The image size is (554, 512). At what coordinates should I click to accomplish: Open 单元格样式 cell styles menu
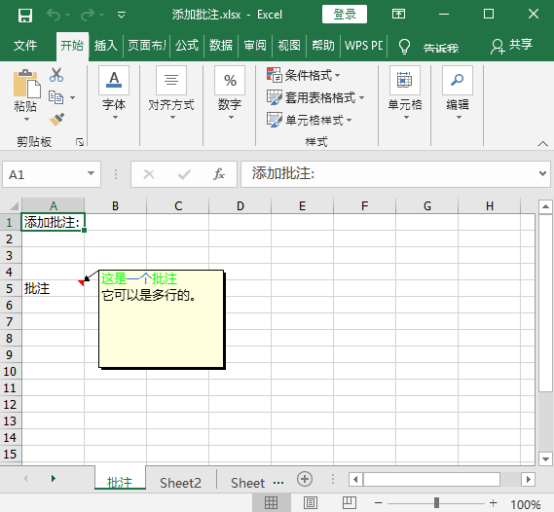(310, 120)
